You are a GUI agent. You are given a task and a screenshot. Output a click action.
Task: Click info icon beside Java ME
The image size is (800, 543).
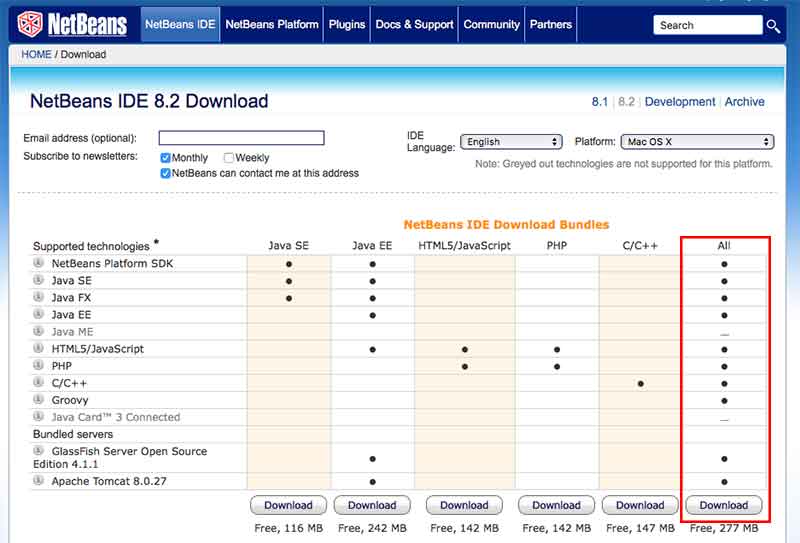pos(38,331)
